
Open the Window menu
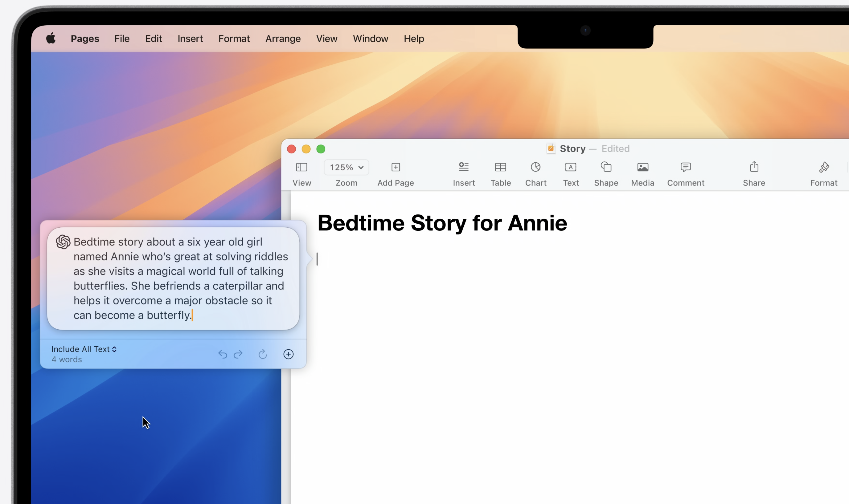click(x=371, y=39)
